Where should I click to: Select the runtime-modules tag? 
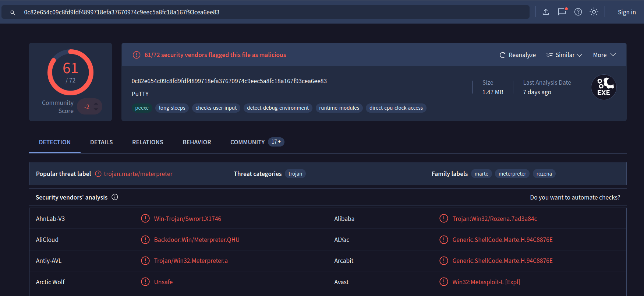(x=339, y=108)
